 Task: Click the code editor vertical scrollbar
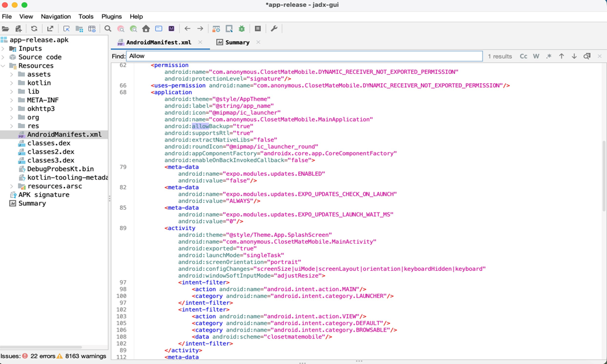pos(604,176)
